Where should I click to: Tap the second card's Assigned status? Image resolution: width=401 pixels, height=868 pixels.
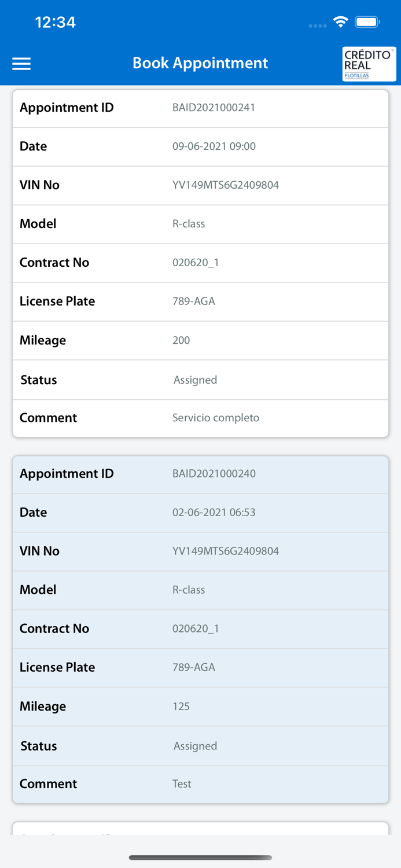tap(195, 746)
